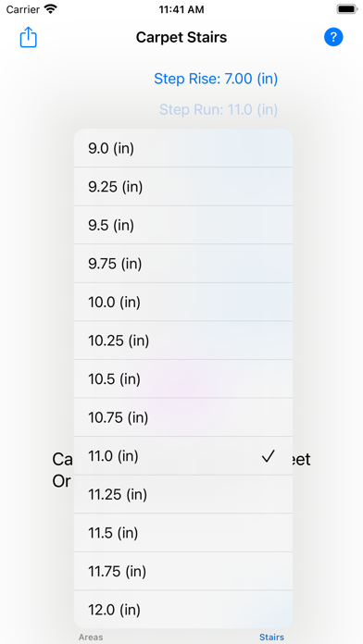Collapse the Step Run: 11.0 (in) dropdown
Viewport: 363px width, 644px height.
pyautogui.click(x=219, y=110)
